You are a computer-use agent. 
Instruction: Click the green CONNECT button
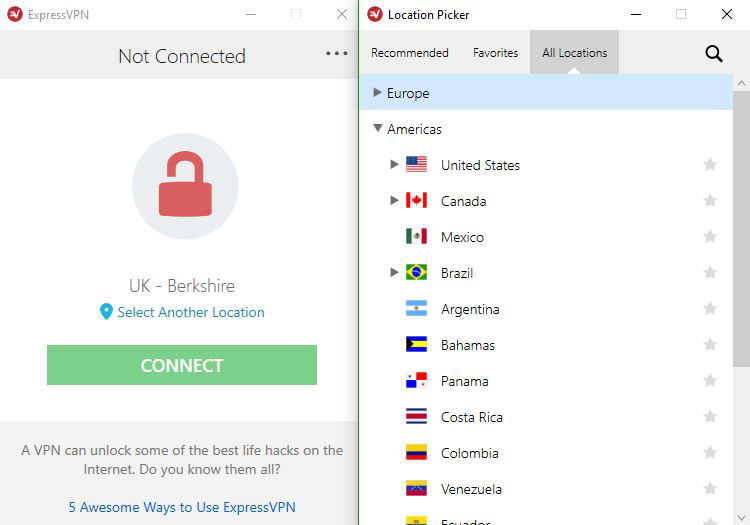182,365
